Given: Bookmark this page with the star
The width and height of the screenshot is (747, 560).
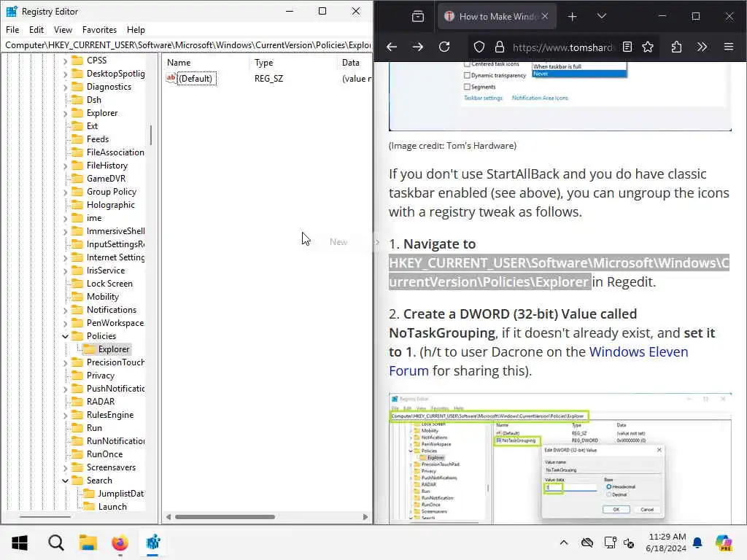Looking at the screenshot, I should pyautogui.click(x=648, y=47).
